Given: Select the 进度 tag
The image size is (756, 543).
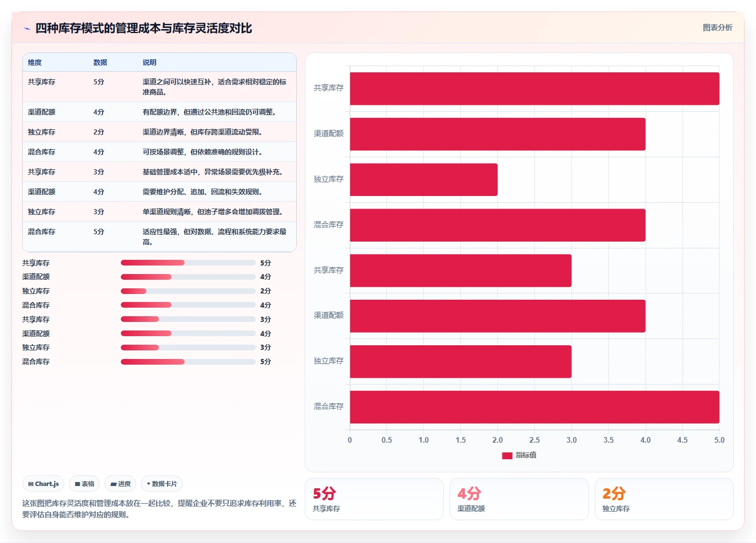Looking at the screenshot, I should pyautogui.click(x=121, y=484).
